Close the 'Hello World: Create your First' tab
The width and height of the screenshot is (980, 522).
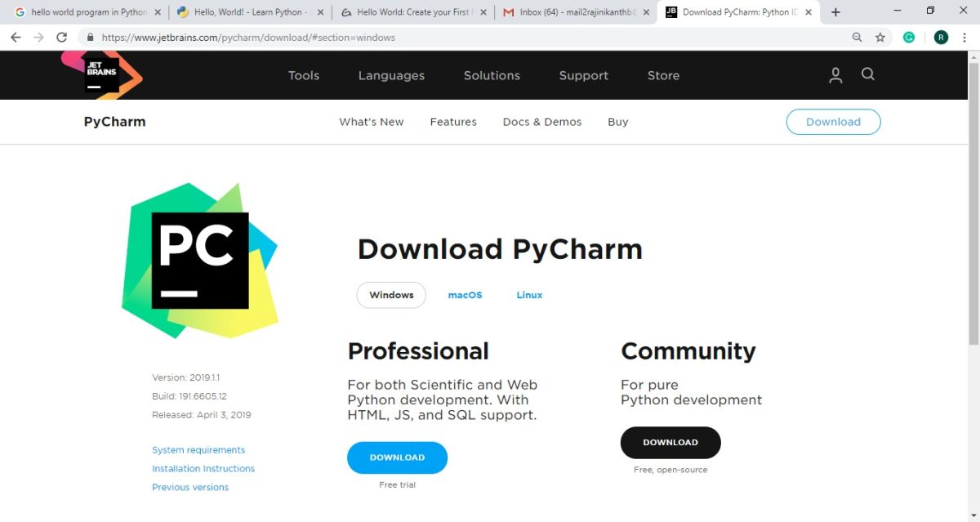coord(483,12)
